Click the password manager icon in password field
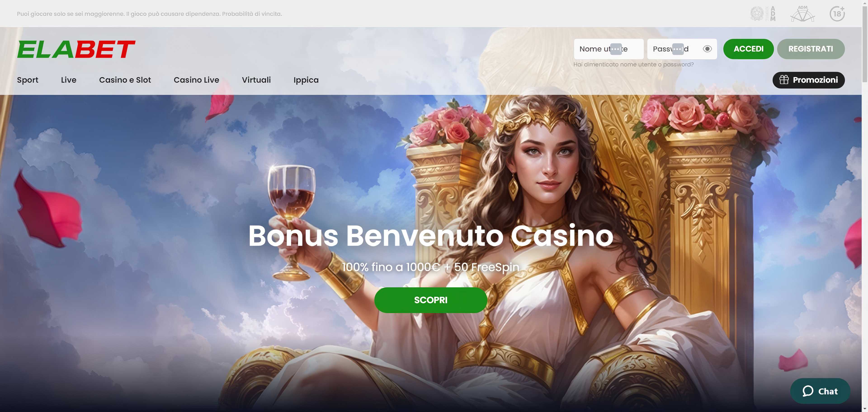Screen dimensions: 868x412 tap(678, 49)
